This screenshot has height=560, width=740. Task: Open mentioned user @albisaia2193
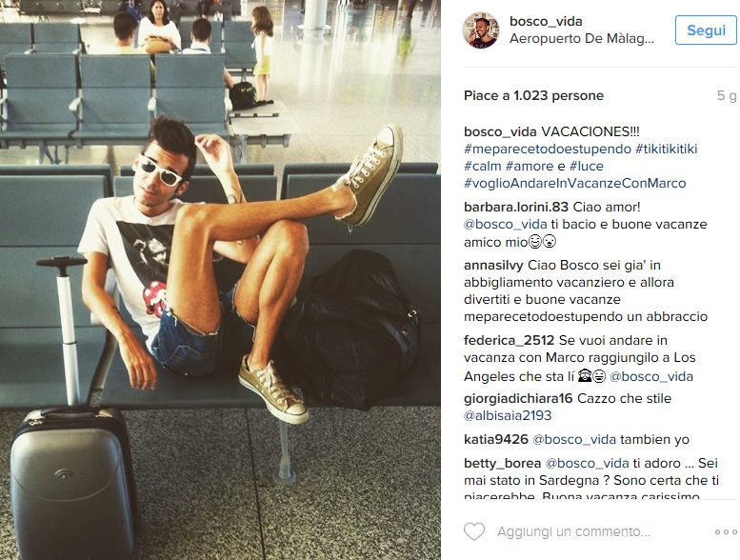508,415
